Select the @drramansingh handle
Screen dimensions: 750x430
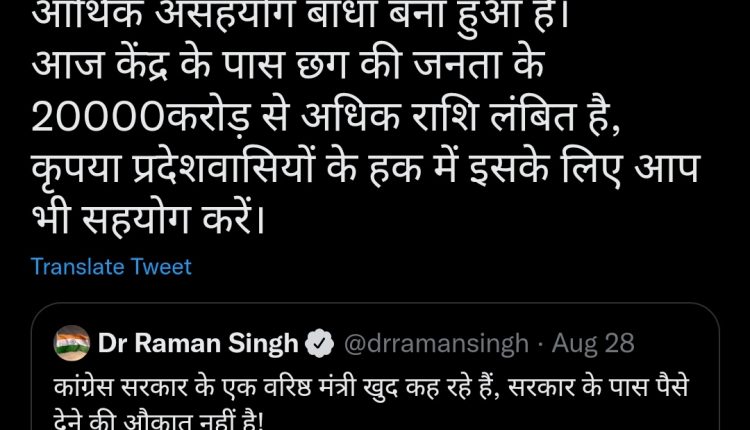click(x=436, y=343)
